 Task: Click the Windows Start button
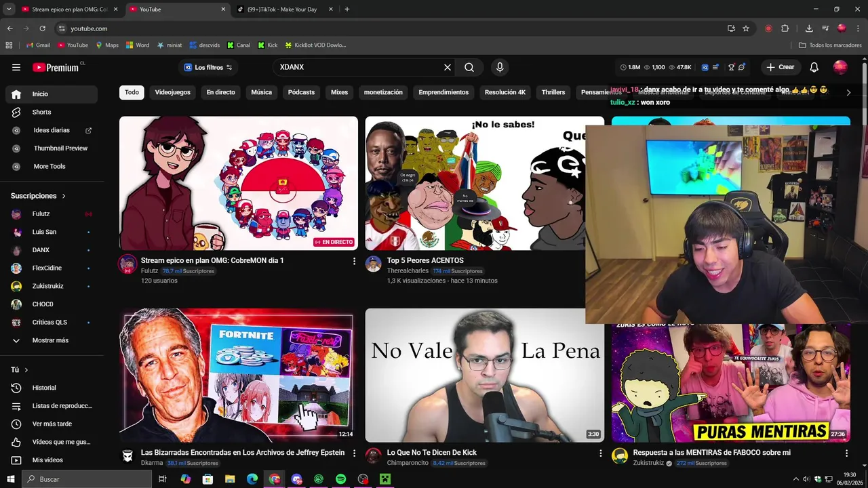point(10,479)
